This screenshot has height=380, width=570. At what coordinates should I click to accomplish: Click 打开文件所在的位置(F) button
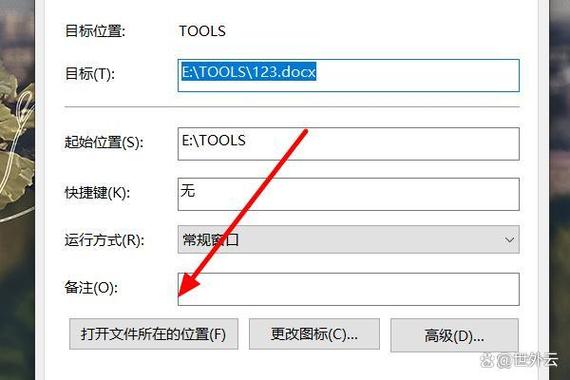coord(154,334)
